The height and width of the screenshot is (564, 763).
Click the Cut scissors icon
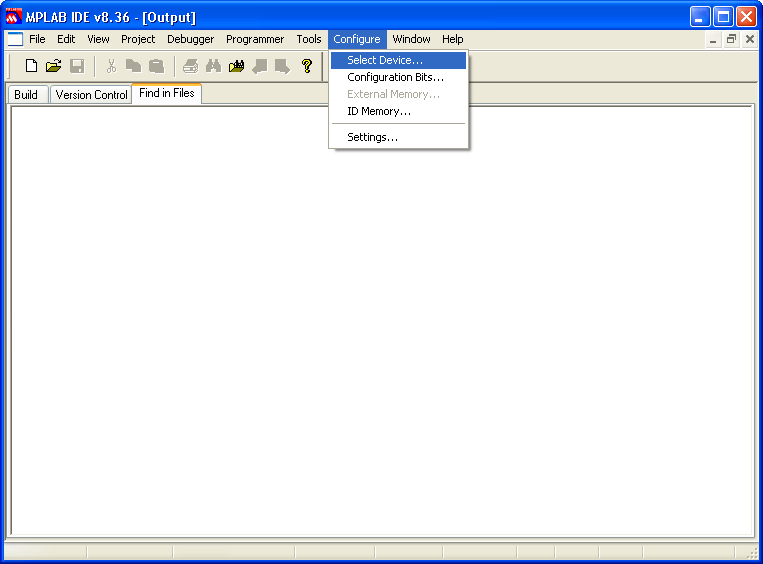pyautogui.click(x=111, y=66)
